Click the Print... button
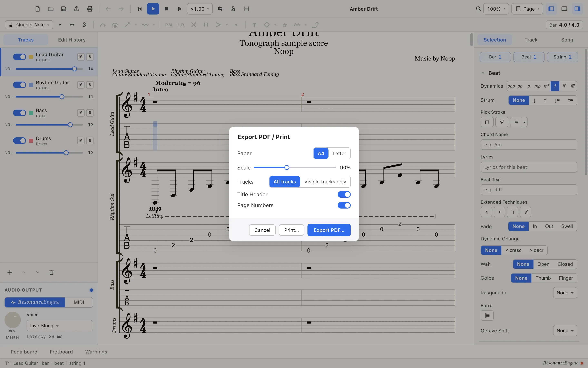Viewport: 588px width, 368px height. pyautogui.click(x=291, y=230)
